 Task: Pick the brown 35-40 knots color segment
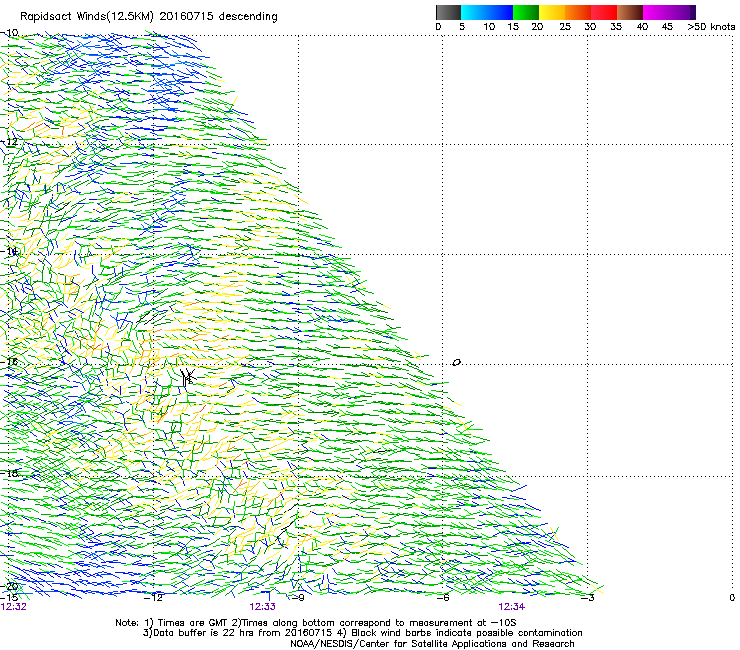click(630, 12)
